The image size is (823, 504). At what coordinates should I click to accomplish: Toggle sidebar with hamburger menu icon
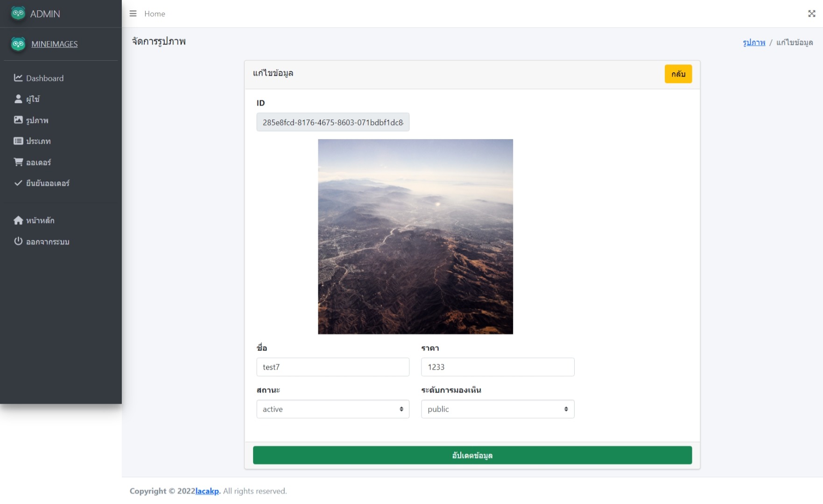(133, 14)
